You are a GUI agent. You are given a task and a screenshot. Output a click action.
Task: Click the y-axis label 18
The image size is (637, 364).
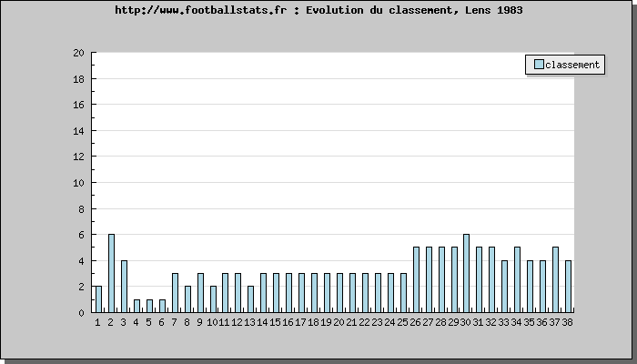pyautogui.click(x=78, y=79)
